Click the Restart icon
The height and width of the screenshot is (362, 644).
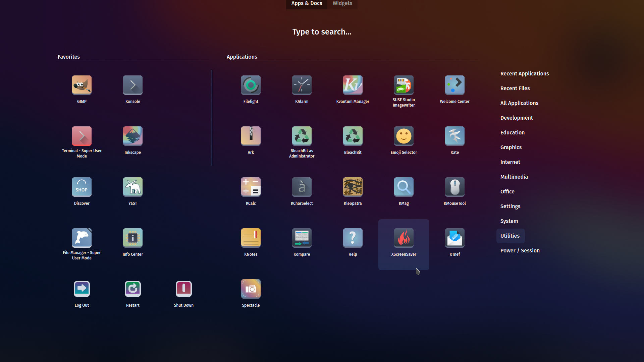pos(133,289)
